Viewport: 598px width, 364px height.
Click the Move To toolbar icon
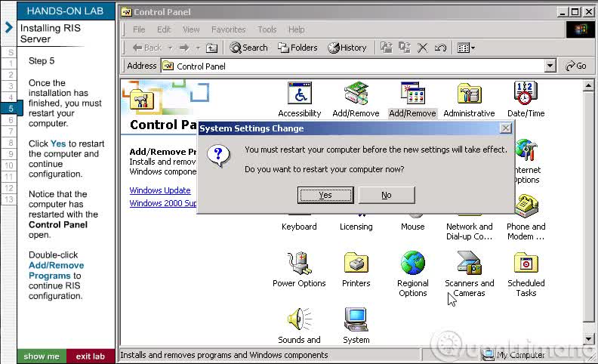tap(387, 48)
